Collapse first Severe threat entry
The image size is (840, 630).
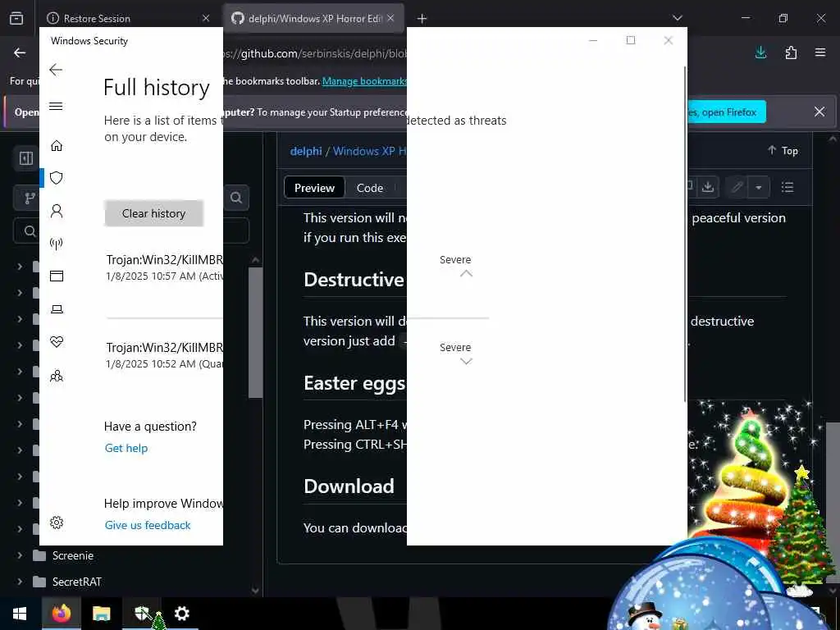(x=466, y=273)
